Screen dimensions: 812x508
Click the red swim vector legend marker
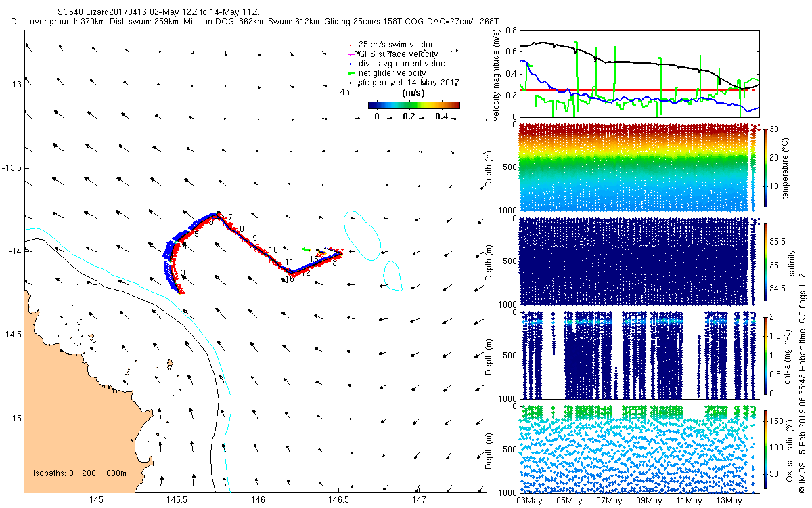(x=352, y=45)
